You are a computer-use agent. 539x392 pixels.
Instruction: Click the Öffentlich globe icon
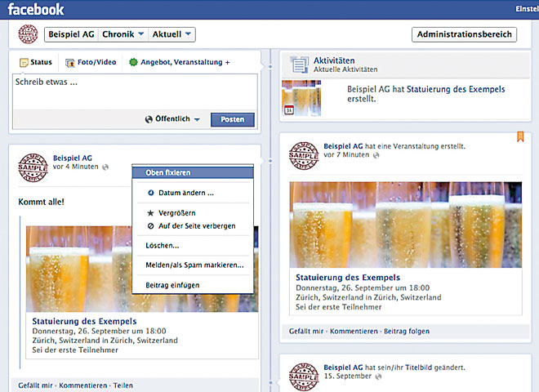[149, 119]
